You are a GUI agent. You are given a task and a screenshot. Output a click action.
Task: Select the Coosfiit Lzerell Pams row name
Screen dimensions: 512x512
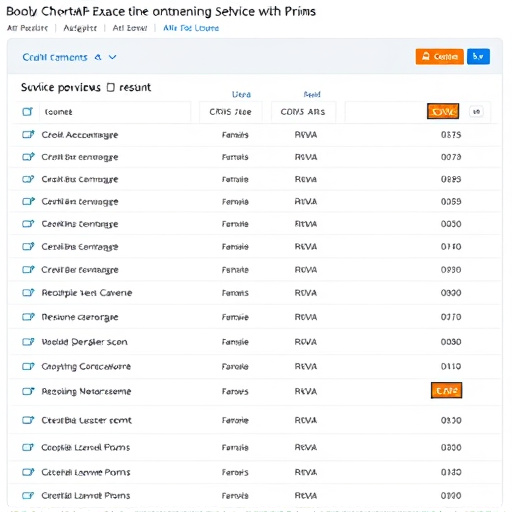tap(85, 447)
